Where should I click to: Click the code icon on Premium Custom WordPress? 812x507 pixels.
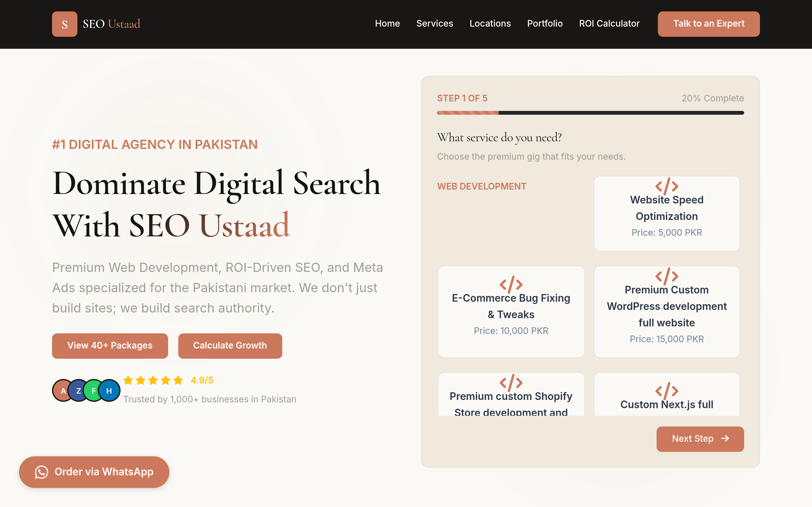(x=667, y=276)
